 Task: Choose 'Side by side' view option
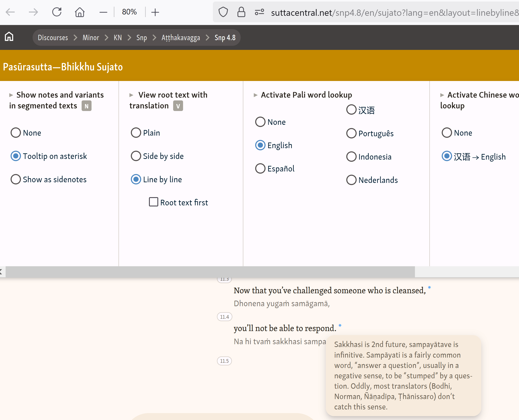(136, 156)
